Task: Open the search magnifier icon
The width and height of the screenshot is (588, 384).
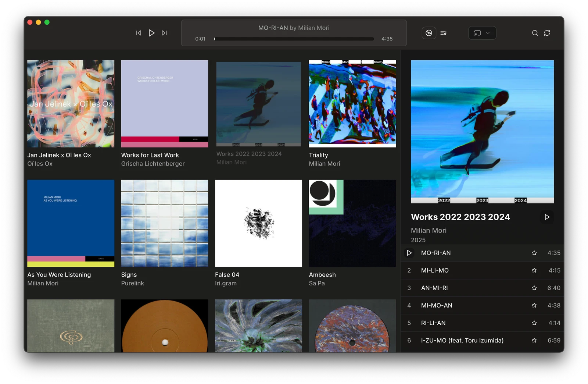Action: point(535,33)
